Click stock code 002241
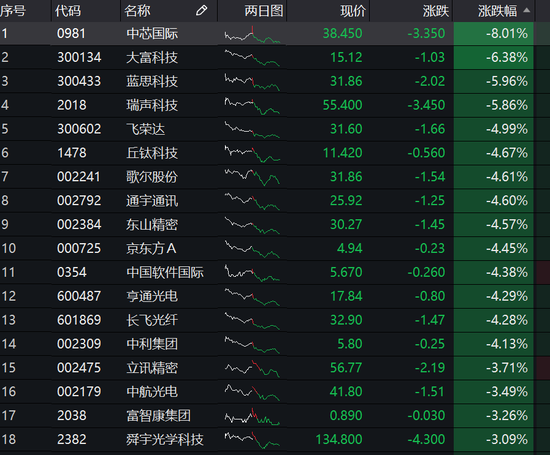Image resolution: width=550 pixels, height=455 pixels. pyautogui.click(x=79, y=177)
